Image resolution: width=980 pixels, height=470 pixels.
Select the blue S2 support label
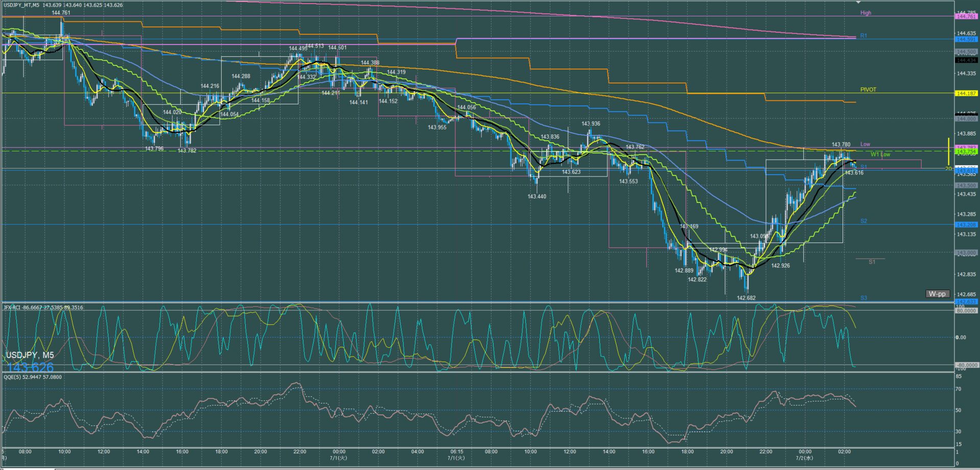(x=864, y=221)
